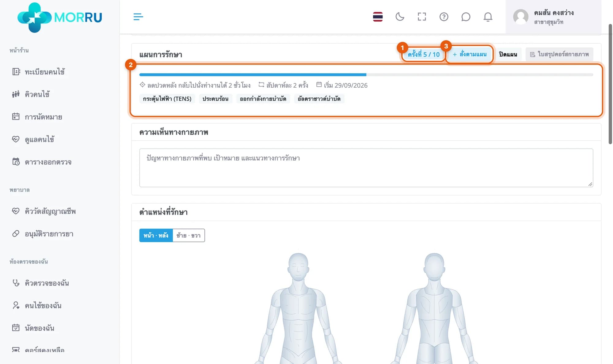Open the Thai flag language selector
Image resolution: width=613 pixels, height=364 pixels.
378,17
